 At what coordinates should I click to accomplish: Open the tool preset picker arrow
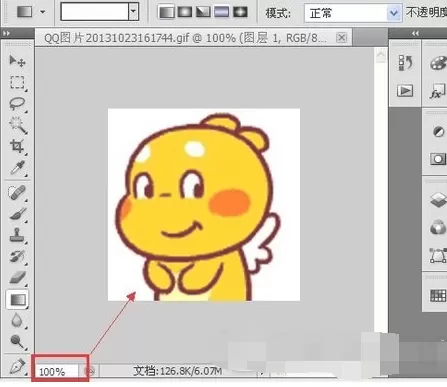(x=43, y=12)
